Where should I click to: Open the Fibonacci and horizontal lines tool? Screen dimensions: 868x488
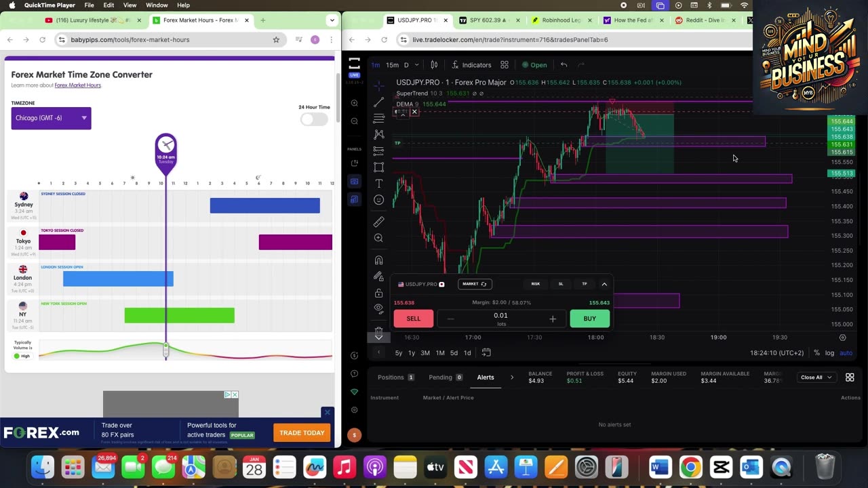coord(379,118)
